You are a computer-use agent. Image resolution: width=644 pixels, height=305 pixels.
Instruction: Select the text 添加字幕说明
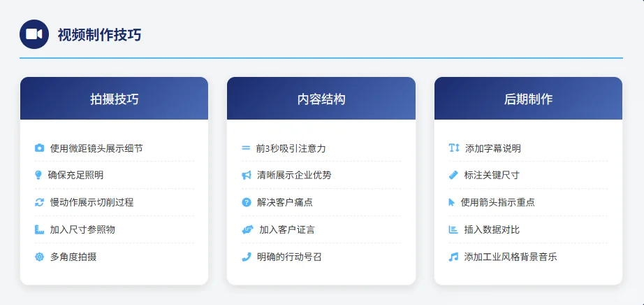coord(493,148)
